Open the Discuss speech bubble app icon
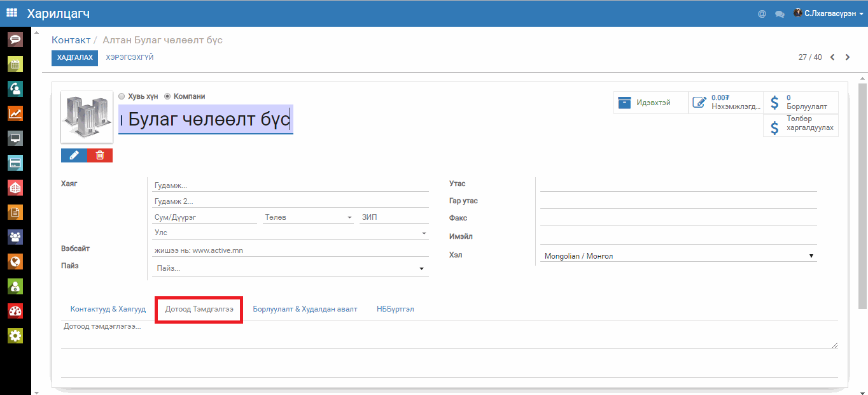The image size is (868, 395). coord(15,39)
